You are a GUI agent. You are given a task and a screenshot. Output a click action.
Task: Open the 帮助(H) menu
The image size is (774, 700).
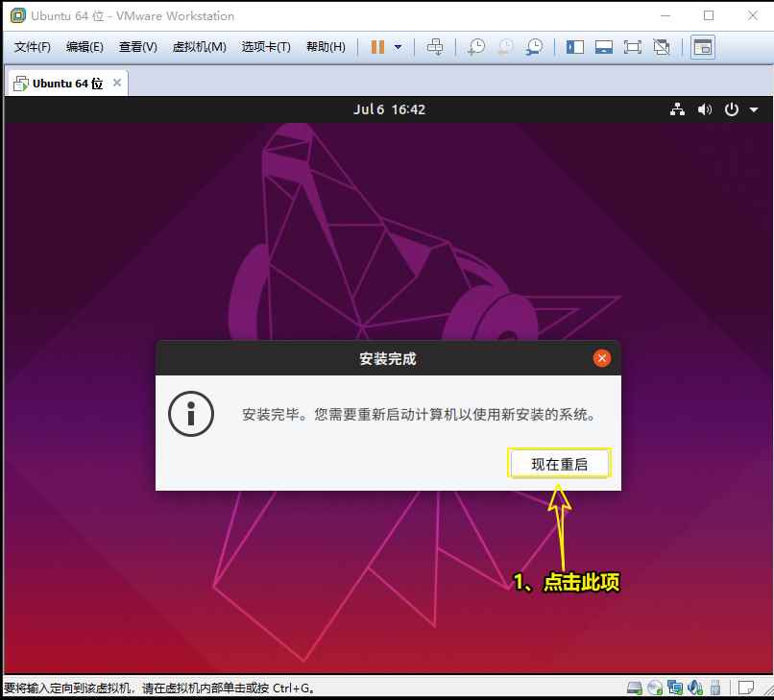tap(325, 47)
